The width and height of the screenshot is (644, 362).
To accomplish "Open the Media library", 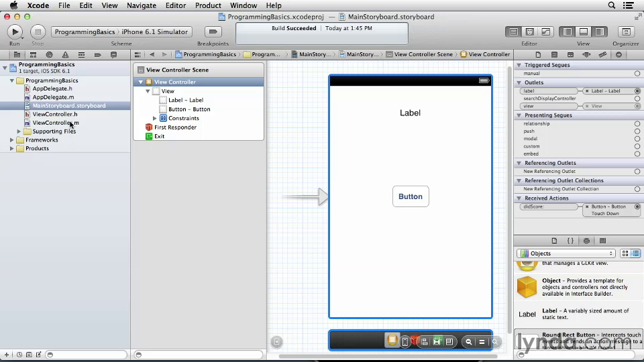I will (602, 241).
